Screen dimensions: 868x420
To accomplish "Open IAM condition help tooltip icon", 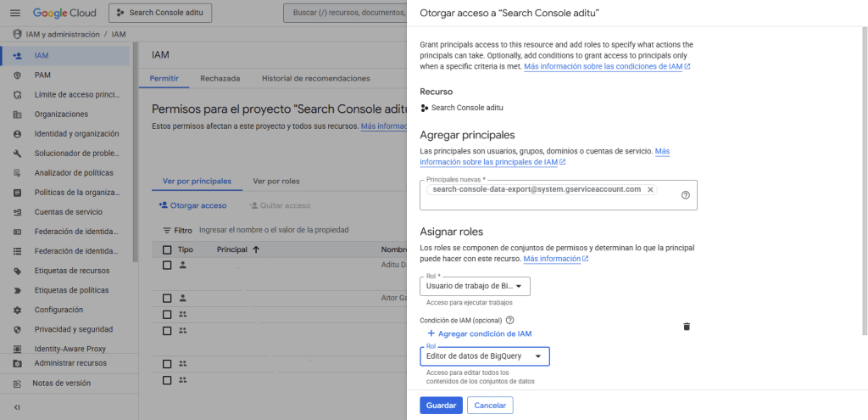I will coord(509,320).
